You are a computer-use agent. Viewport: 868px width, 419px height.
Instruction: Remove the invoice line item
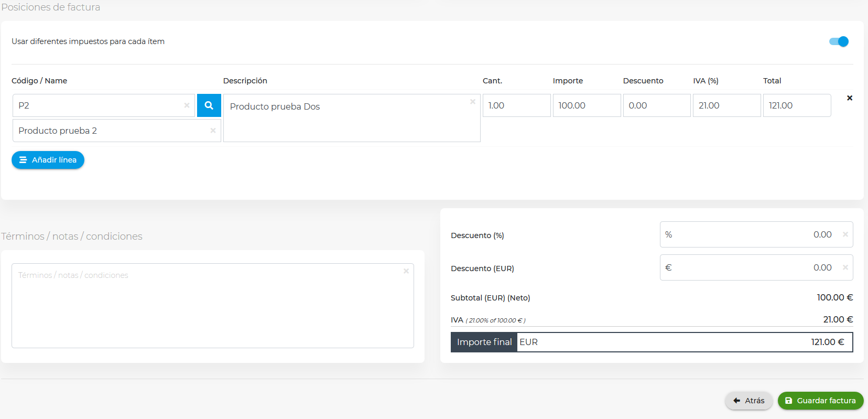(x=850, y=98)
